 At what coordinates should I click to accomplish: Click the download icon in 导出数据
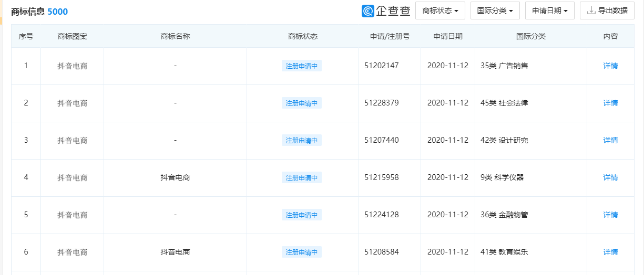point(591,10)
